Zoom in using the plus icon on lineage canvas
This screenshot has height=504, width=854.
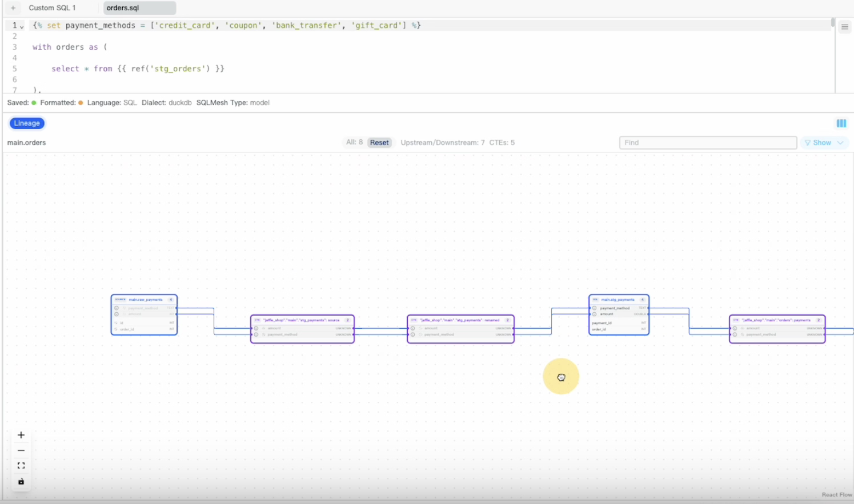click(x=21, y=434)
